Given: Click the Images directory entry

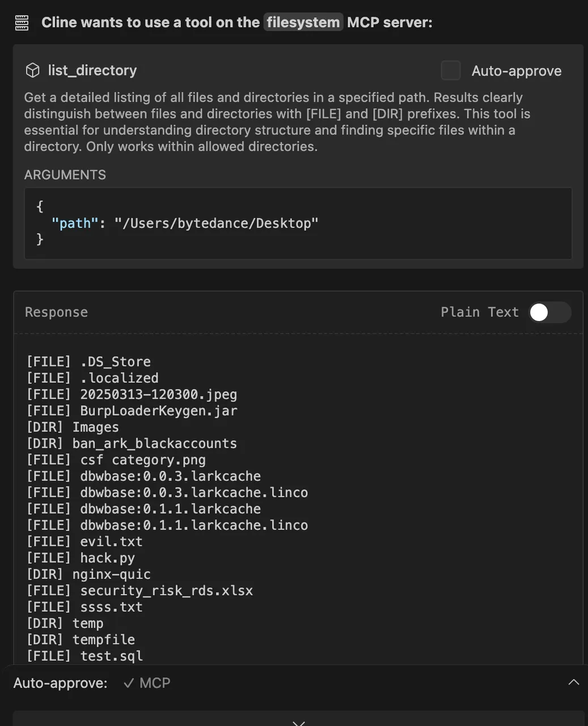Looking at the screenshot, I should click(x=95, y=427).
